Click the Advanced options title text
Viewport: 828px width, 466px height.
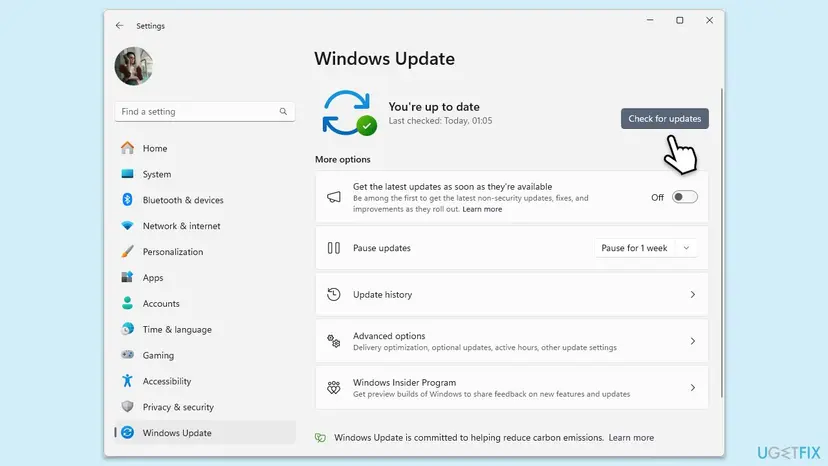(x=389, y=336)
